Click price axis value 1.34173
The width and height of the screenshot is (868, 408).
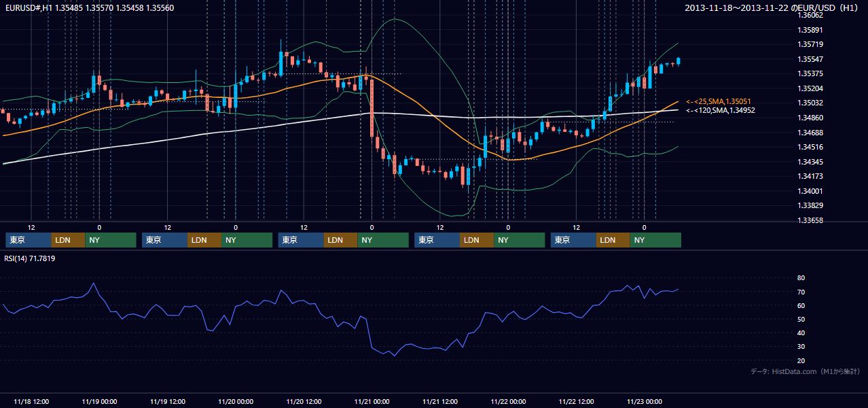[x=810, y=176]
